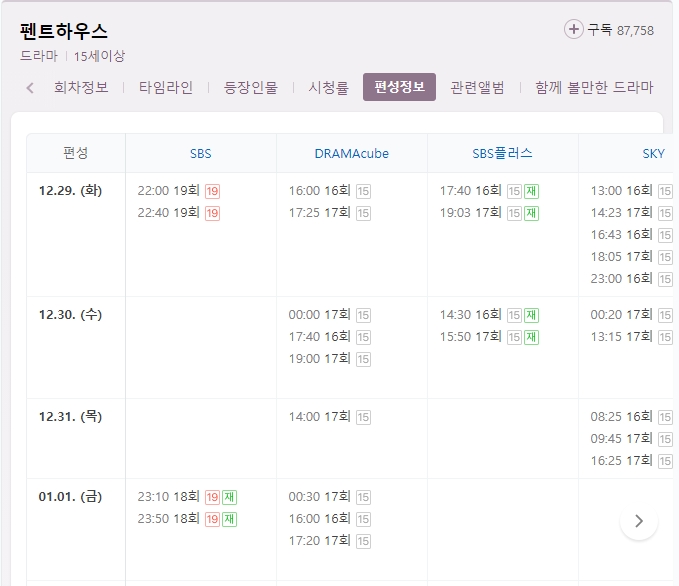The height and width of the screenshot is (586, 679).
Task: Select DRAMAcube 00:30 17회 entry
Action: click(x=320, y=496)
